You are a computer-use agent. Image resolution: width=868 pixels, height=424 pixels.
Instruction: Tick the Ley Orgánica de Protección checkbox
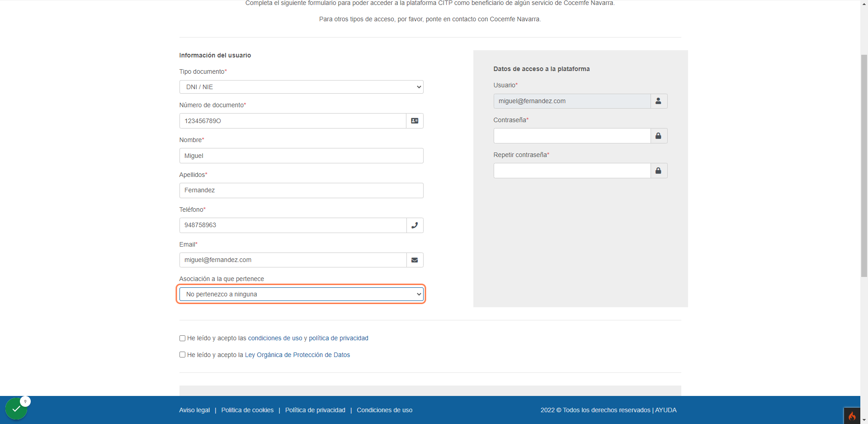182,355
